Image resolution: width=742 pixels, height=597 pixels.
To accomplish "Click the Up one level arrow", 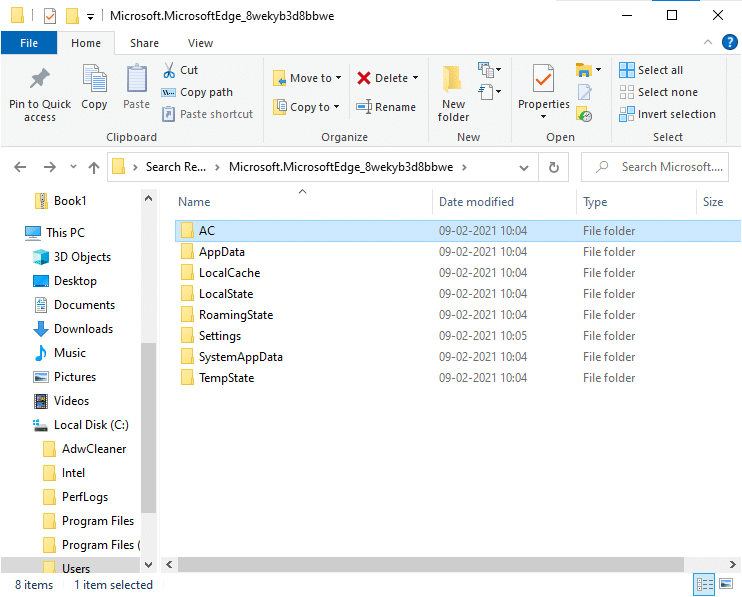I will tap(94, 167).
